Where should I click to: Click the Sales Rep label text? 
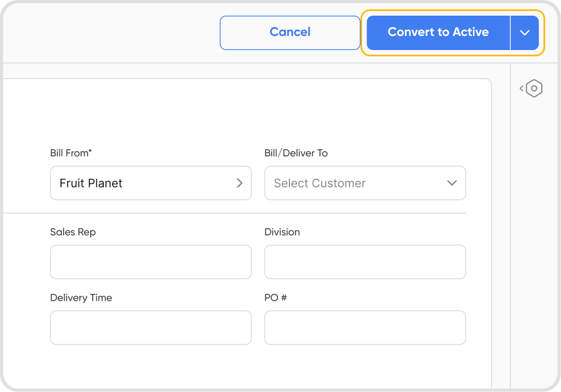point(73,232)
